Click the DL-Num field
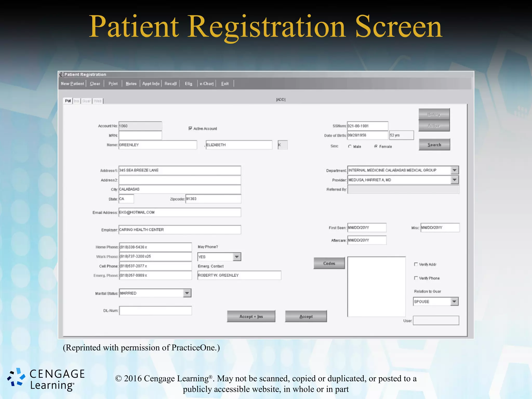This screenshot has width=532, height=399. pos(156,311)
